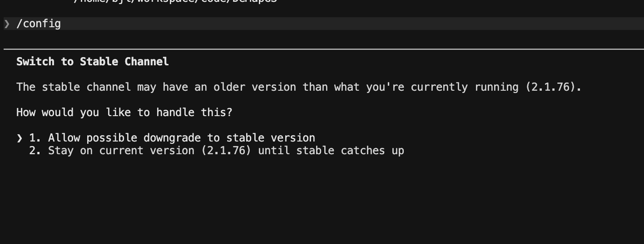Click the selection arrow beside option 1
This screenshot has width=644, height=244.
pos(20,138)
